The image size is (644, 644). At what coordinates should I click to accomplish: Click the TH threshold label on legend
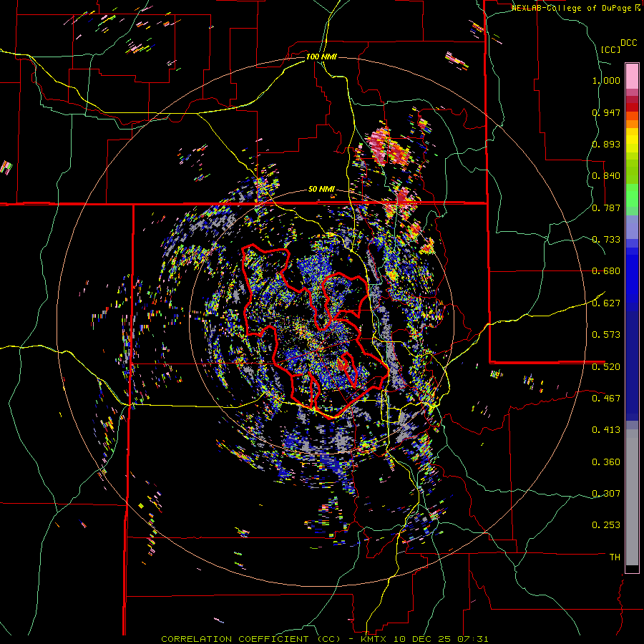coord(615,557)
